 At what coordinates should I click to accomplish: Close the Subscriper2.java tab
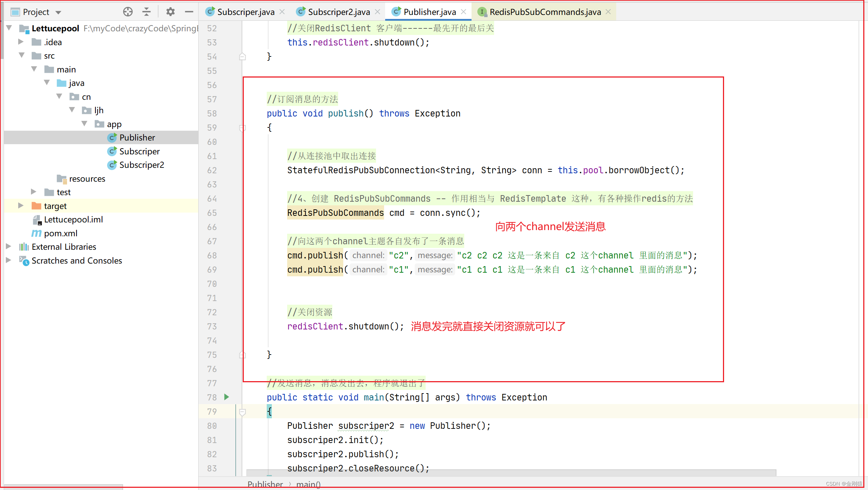click(x=378, y=12)
